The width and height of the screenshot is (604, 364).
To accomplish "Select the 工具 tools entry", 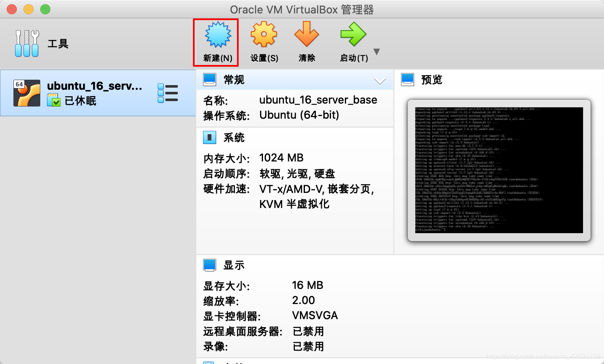I will click(x=58, y=44).
